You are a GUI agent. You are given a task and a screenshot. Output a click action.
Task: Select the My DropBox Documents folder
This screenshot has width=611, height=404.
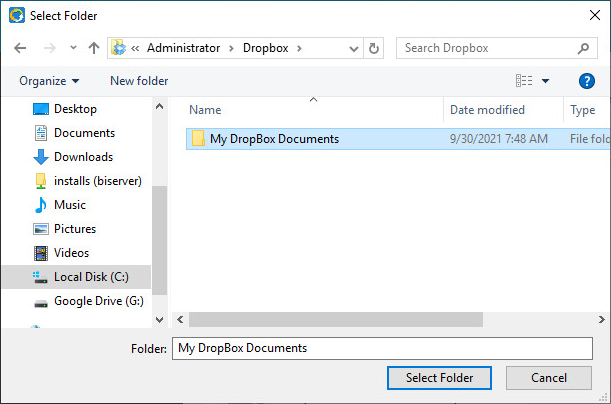(x=274, y=139)
